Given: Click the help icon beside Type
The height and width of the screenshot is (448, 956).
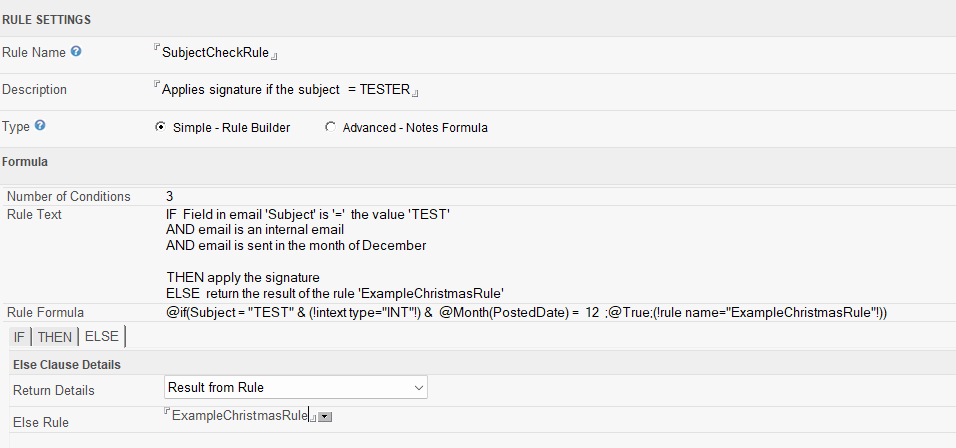Looking at the screenshot, I should point(40,126).
